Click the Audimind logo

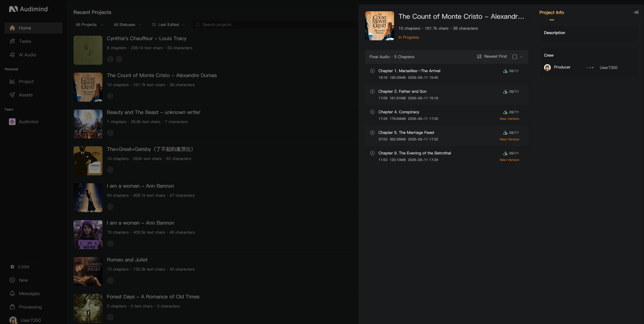point(28,9)
